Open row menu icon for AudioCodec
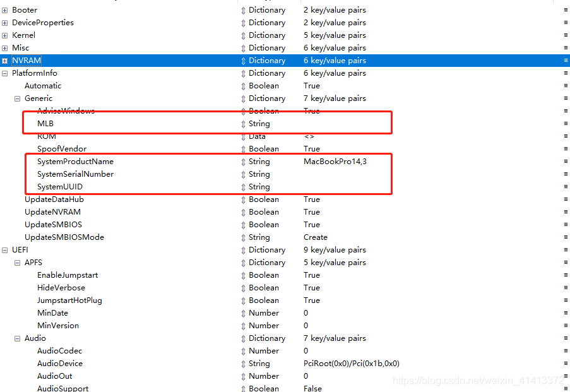Screen dimensions: 570x392 566,350
